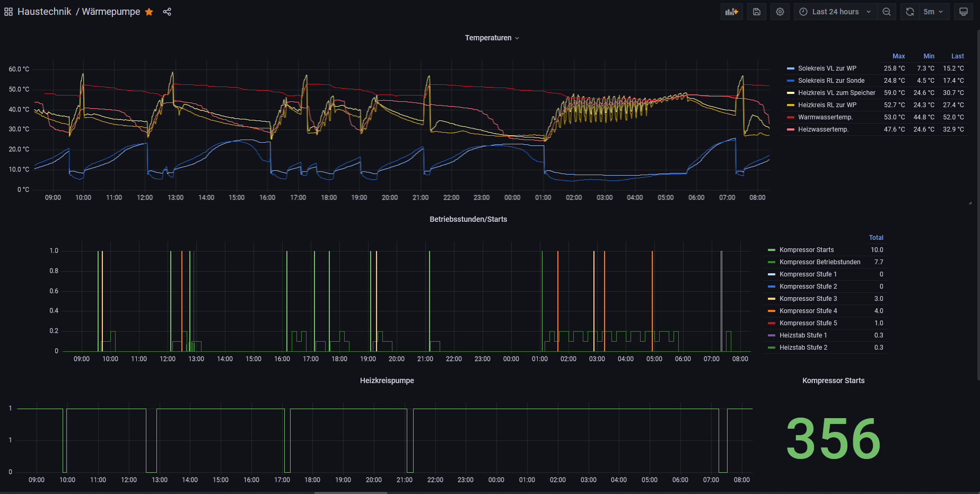The width and height of the screenshot is (980, 494).
Task: Open the Last 24 hours time picker
Action: [x=835, y=12]
